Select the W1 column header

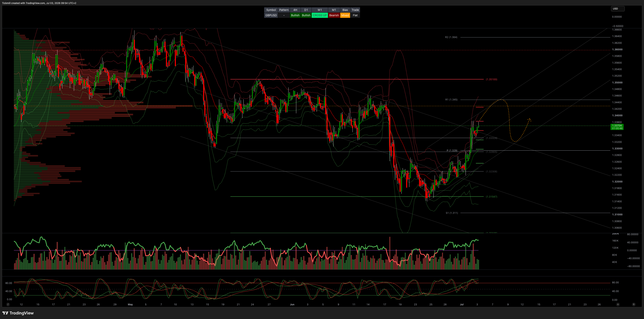point(320,10)
